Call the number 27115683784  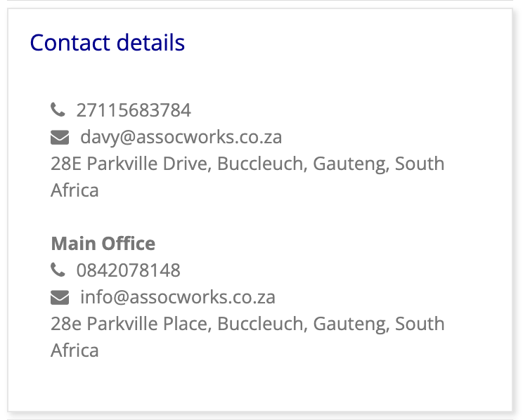(134, 110)
